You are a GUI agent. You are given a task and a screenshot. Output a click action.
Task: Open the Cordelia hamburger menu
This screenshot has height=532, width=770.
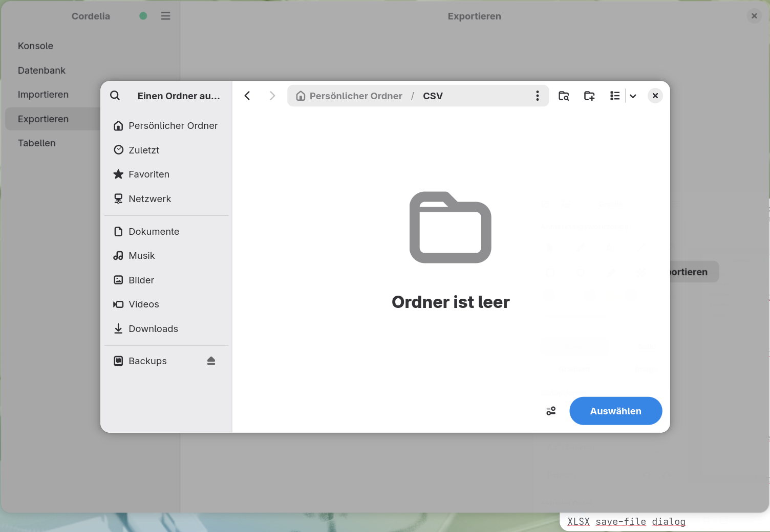pyautogui.click(x=165, y=16)
